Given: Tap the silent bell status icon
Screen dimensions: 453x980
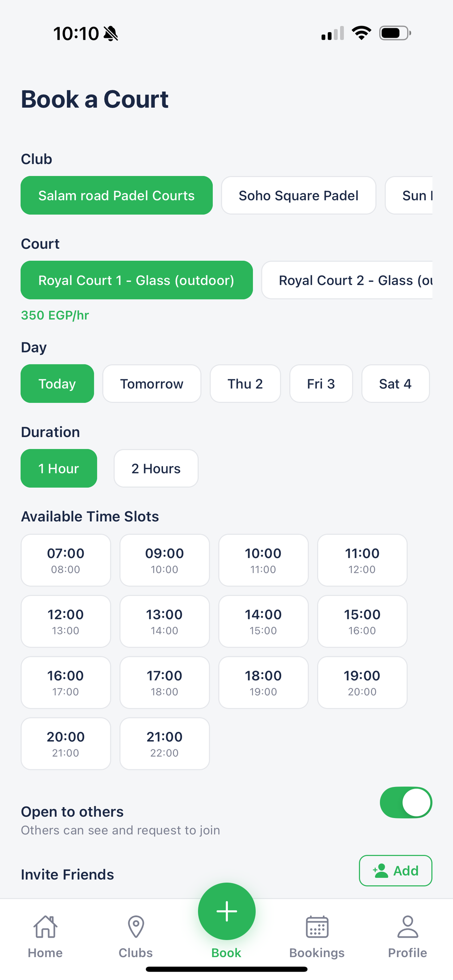Looking at the screenshot, I should [111, 34].
